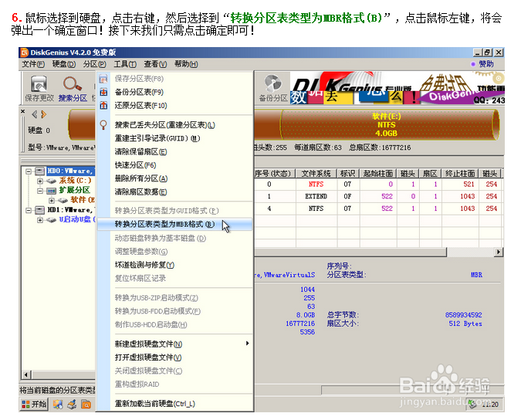Choose 清除扇区数据(E) menu item
Image resolution: width=521 pixels, height=420 pixels.
tap(174, 192)
